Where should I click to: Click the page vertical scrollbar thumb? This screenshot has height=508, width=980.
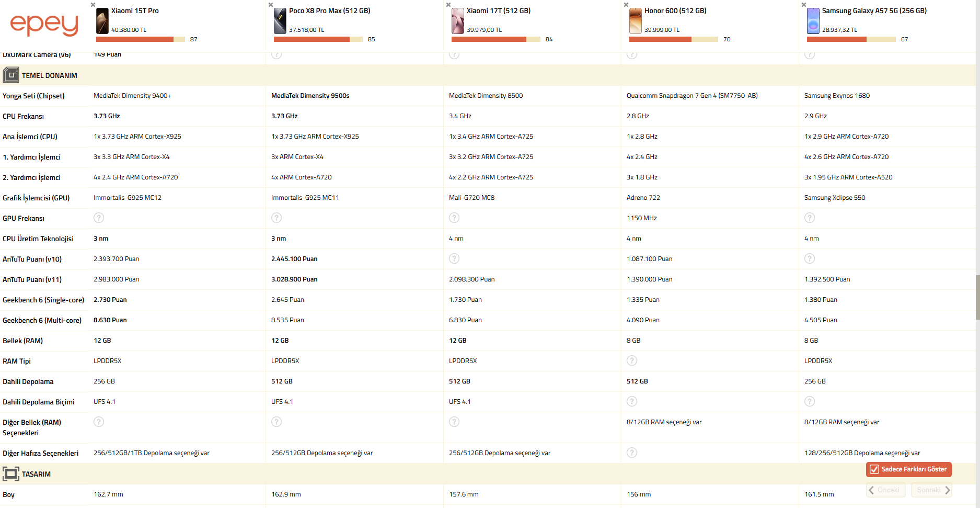tap(977, 297)
